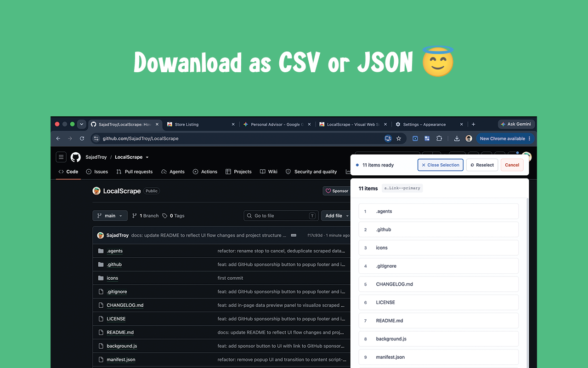Open manifest.json in the repository file list
Viewport: 588px width, 368px height.
(x=121, y=360)
